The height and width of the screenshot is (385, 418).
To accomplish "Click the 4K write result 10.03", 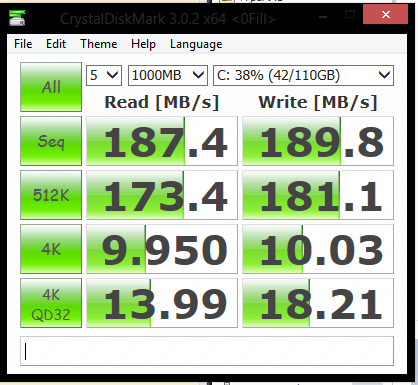I will pyautogui.click(x=318, y=249).
